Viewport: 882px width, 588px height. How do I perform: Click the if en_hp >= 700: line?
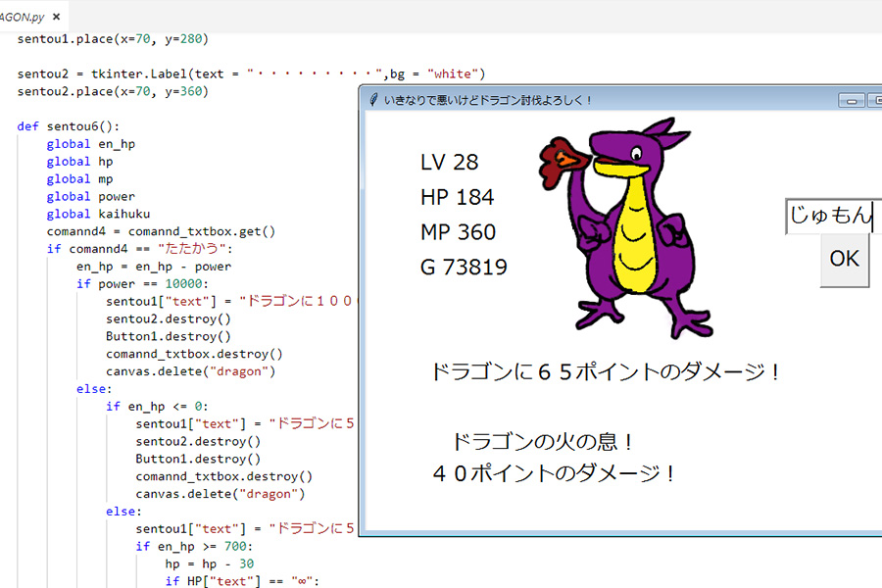click(194, 546)
